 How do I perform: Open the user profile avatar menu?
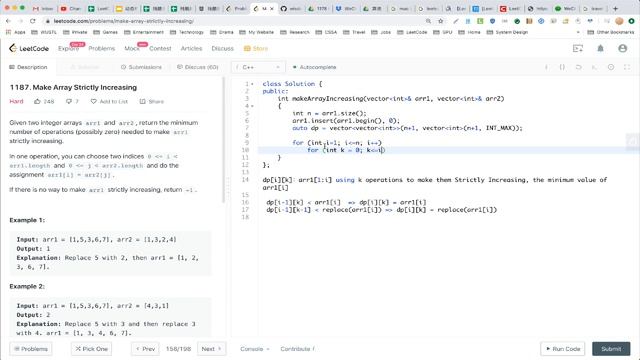(622, 48)
